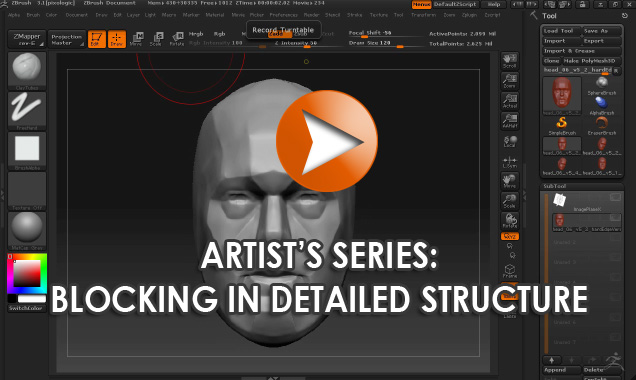Viewport: 636px width, 380px height.
Task: Open the Material menu
Action: click(215, 15)
